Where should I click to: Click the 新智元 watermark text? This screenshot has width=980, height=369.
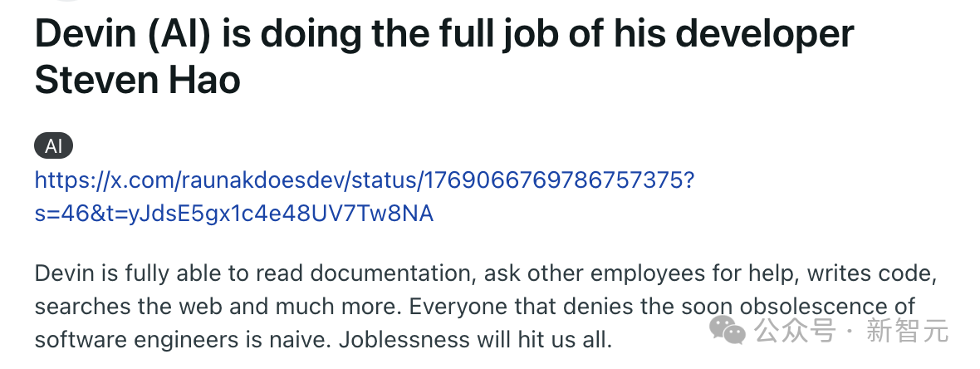[908, 330]
